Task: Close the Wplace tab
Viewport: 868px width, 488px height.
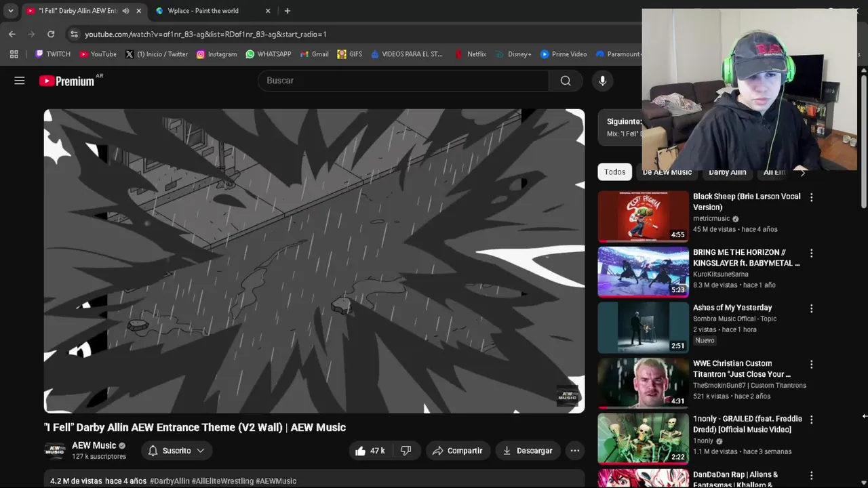Action: [268, 11]
